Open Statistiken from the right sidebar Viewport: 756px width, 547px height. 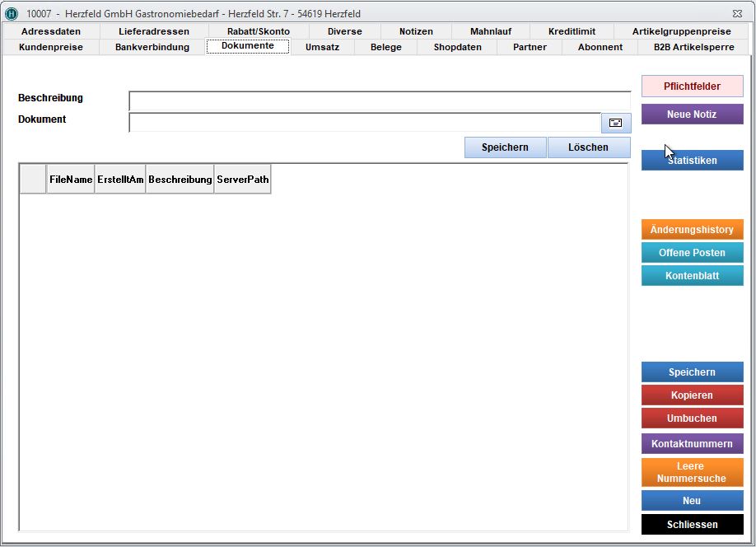coord(692,161)
